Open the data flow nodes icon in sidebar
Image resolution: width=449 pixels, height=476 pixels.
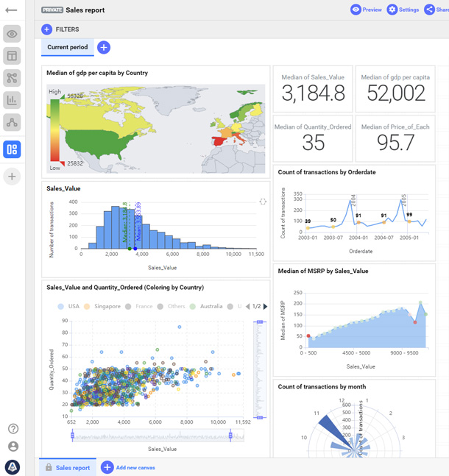coord(12,78)
